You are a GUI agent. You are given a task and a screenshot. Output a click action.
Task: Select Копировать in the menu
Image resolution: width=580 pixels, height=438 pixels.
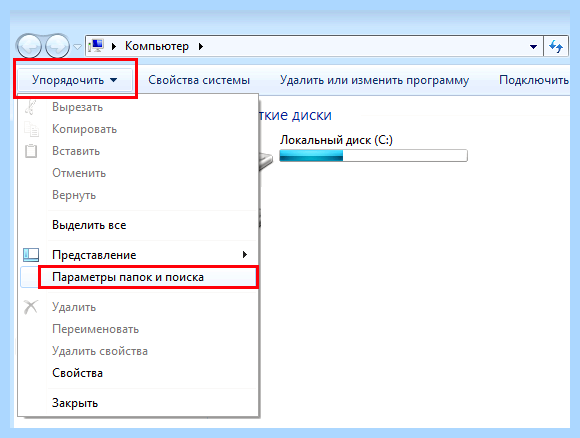coord(139,129)
